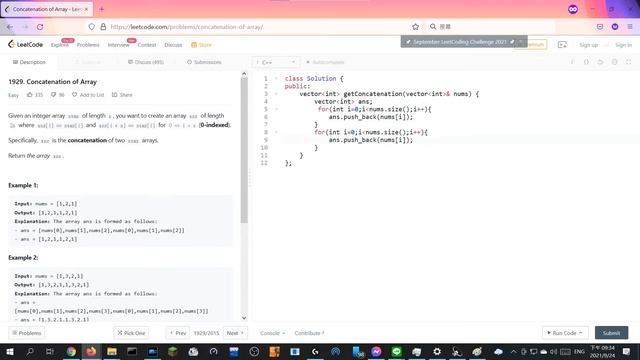Go to Next problem
This screenshot has width=640, height=360.
235,333
